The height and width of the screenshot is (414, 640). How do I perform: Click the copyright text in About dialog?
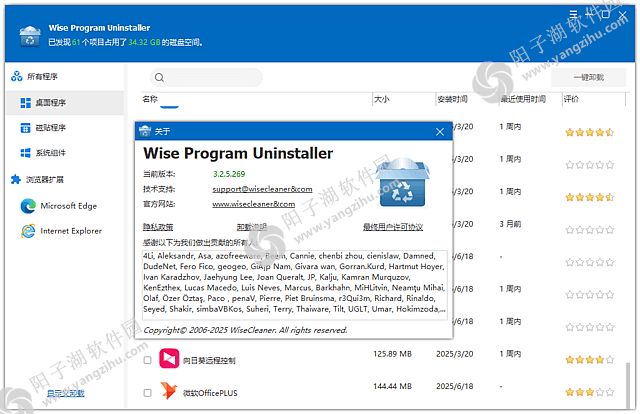245,330
